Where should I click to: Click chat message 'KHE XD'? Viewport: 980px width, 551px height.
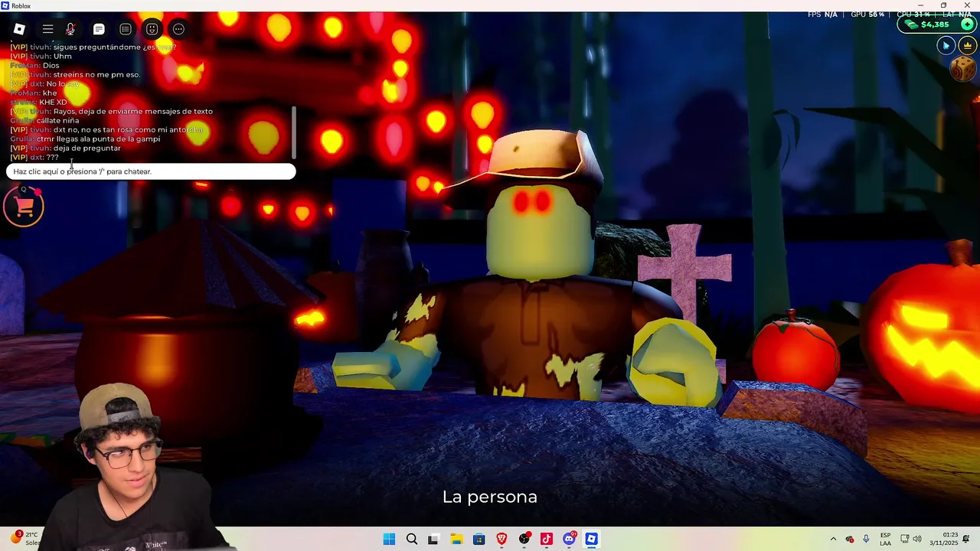(x=53, y=102)
